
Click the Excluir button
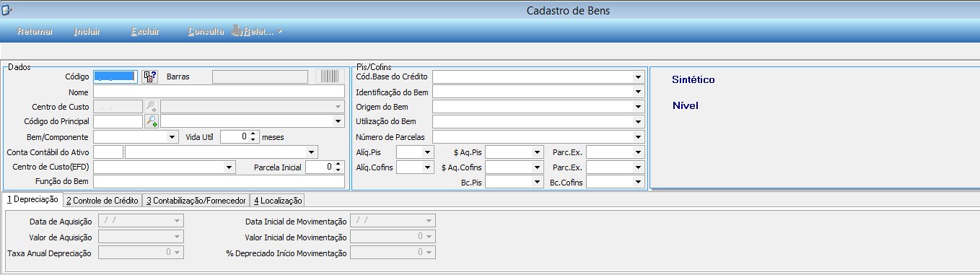click(145, 32)
